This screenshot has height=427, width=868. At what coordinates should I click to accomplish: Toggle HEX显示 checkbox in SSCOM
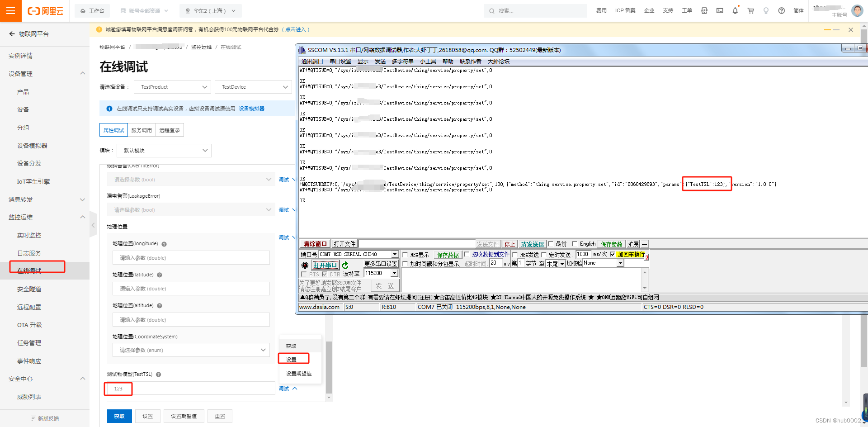pos(405,255)
